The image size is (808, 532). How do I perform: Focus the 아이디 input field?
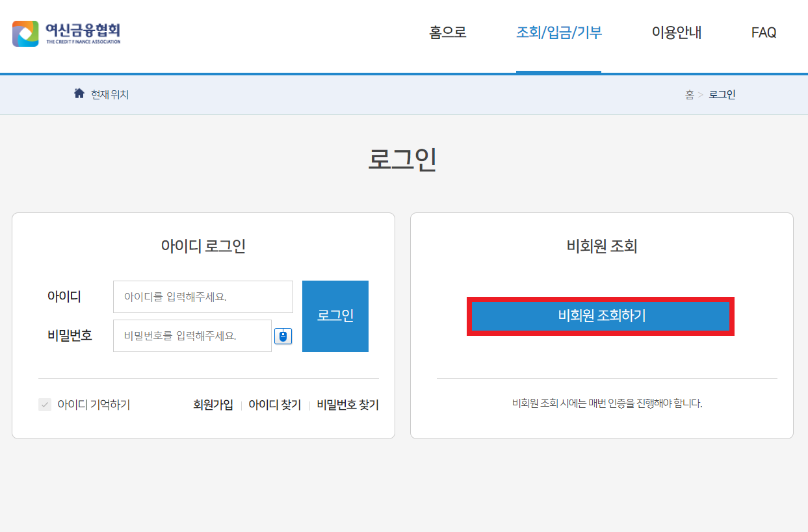coord(203,297)
